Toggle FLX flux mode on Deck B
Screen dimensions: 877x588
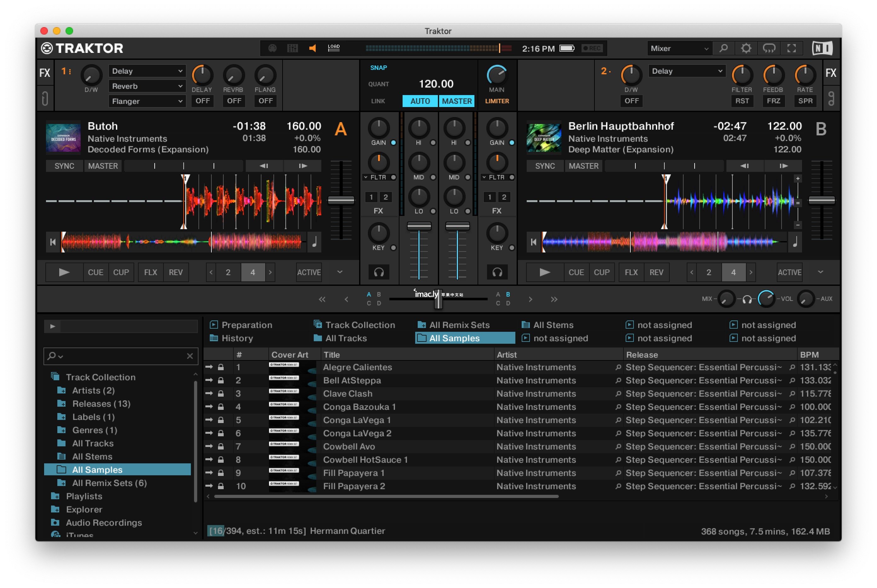pyautogui.click(x=631, y=272)
